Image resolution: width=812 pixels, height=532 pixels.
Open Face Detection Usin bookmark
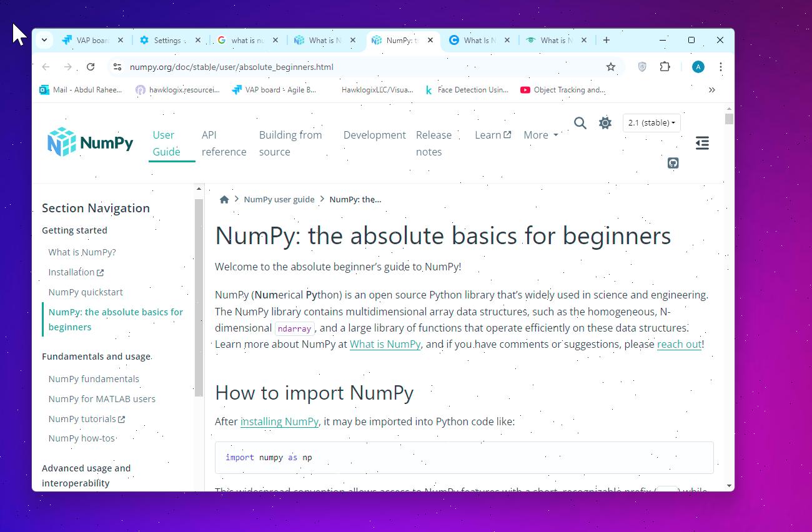[467, 90]
